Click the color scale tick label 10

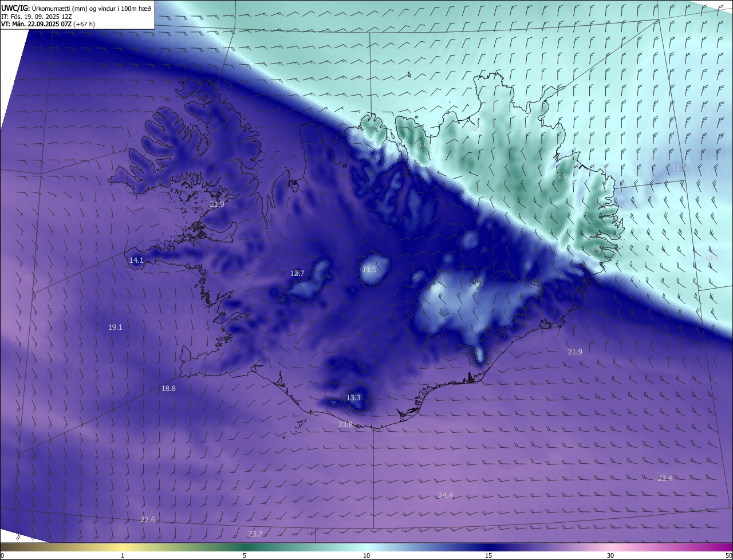366,555
